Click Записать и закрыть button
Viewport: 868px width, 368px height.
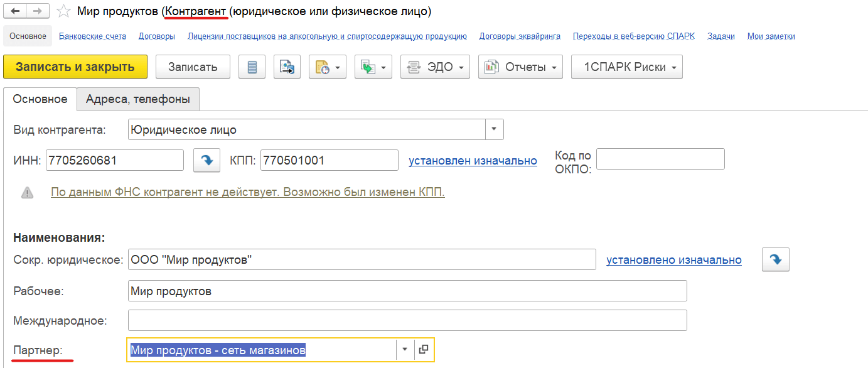75,67
